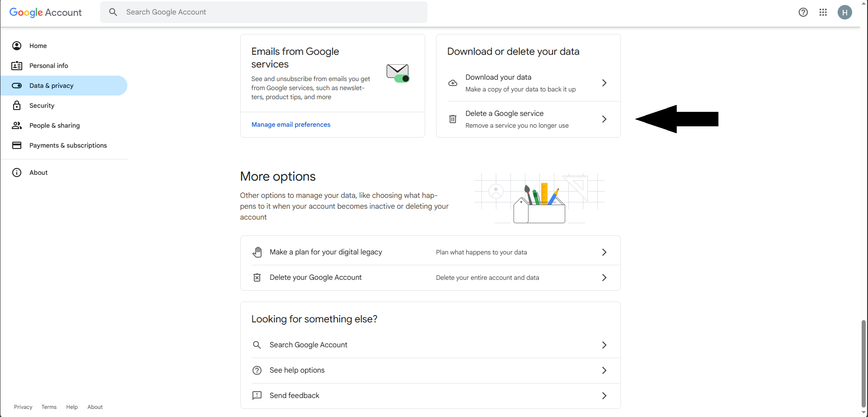The height and width of the screenshot is (417, 868).
Task: Click the delete account bin icon
Action: [257, 278]
